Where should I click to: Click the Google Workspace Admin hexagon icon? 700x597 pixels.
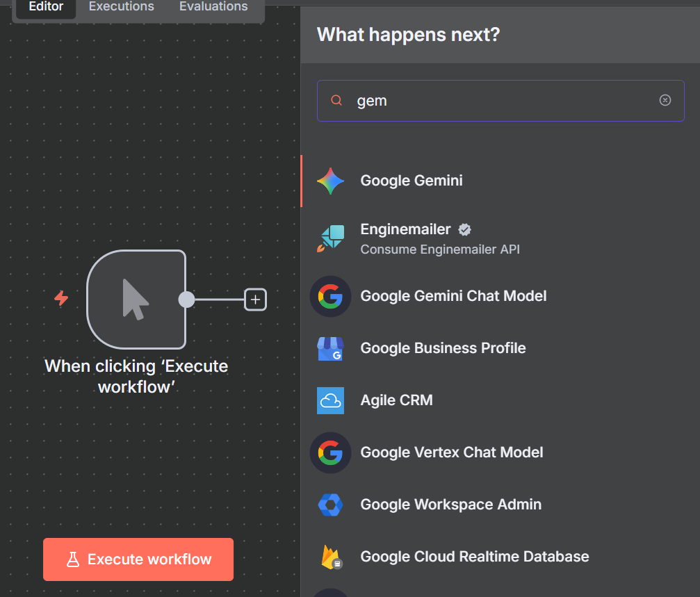pos(330,505)
